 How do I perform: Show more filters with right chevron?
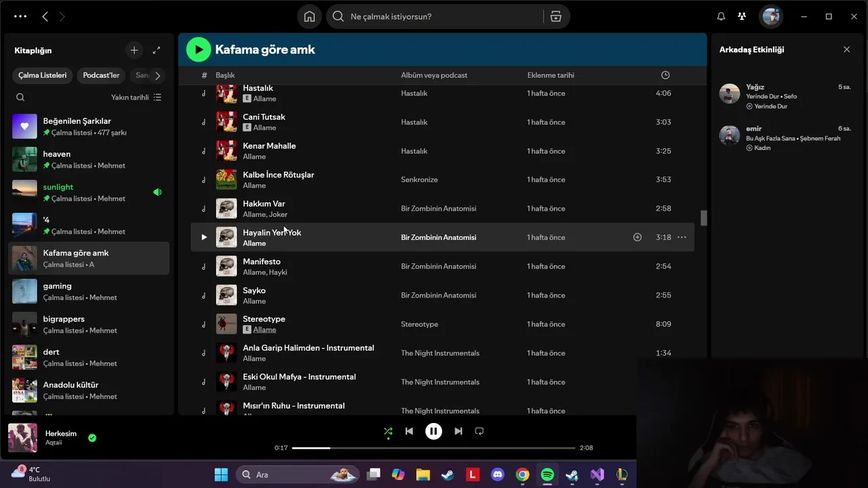point(157,75)
